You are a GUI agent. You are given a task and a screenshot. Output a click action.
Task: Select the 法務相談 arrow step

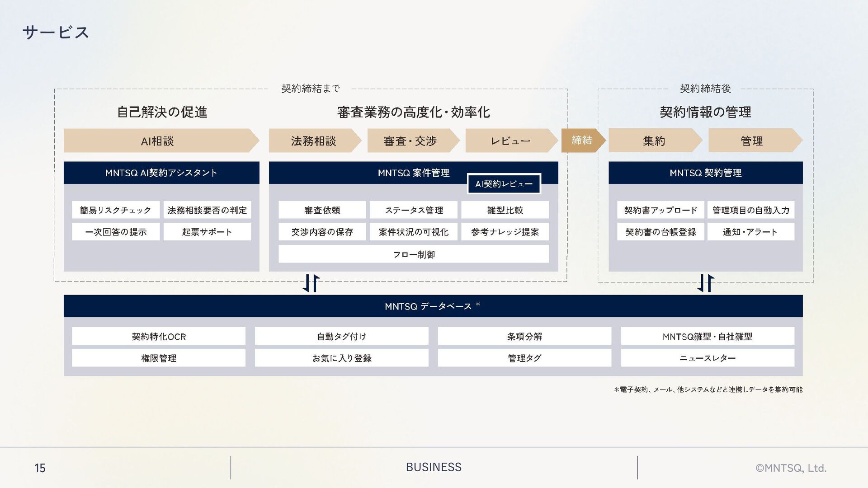[313, 141]
